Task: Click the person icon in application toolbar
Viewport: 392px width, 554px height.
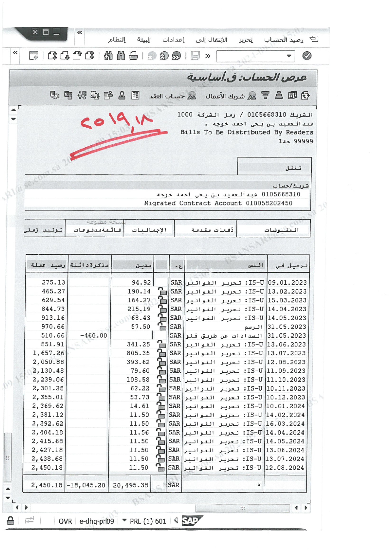Action: tap(122, 95)
